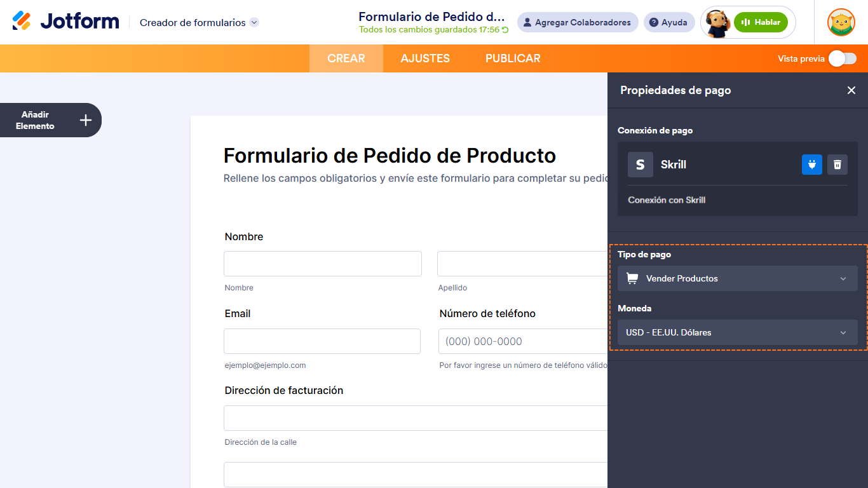This screenshot has height=488, width=868.
Task: Open the Ayuda help button
Action: [669, 22]
